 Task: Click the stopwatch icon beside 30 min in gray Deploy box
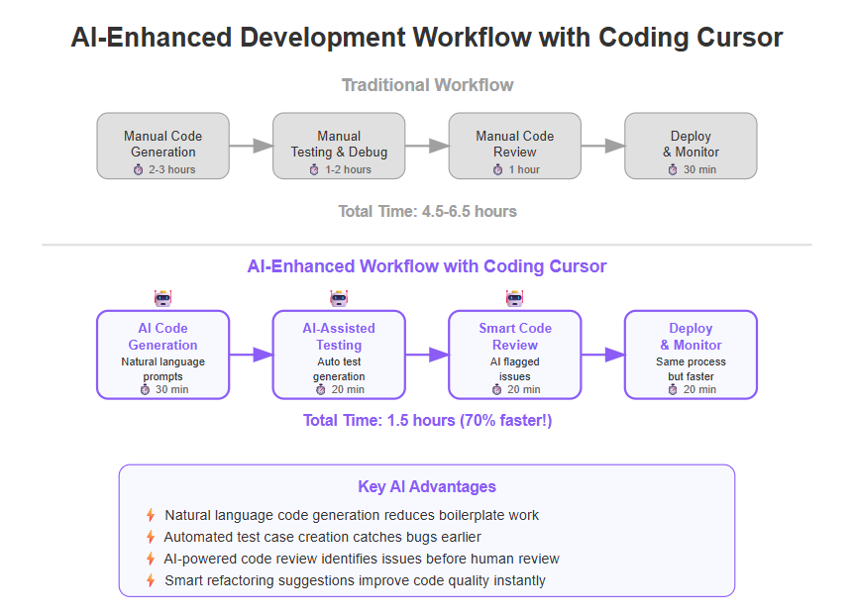point(673,169)
